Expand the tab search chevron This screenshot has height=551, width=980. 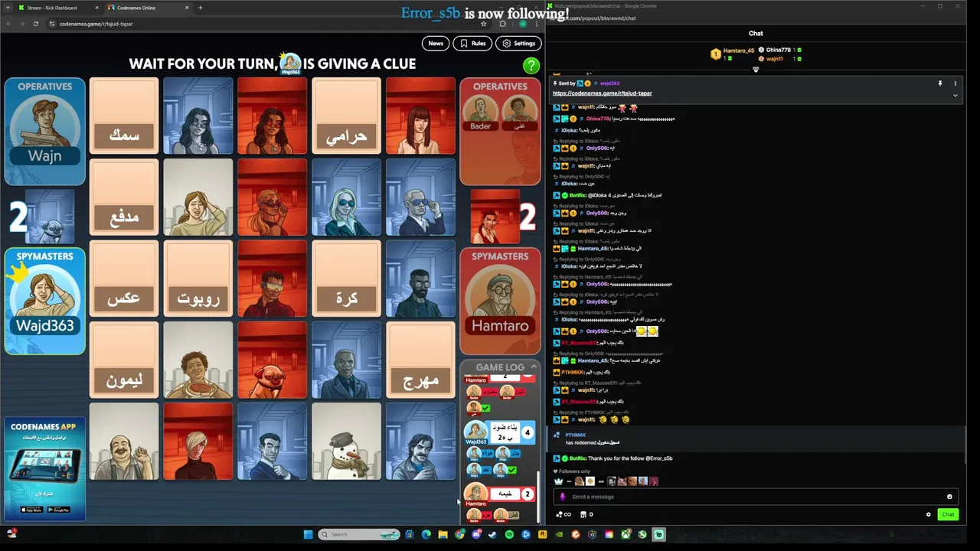pos(7,8)
